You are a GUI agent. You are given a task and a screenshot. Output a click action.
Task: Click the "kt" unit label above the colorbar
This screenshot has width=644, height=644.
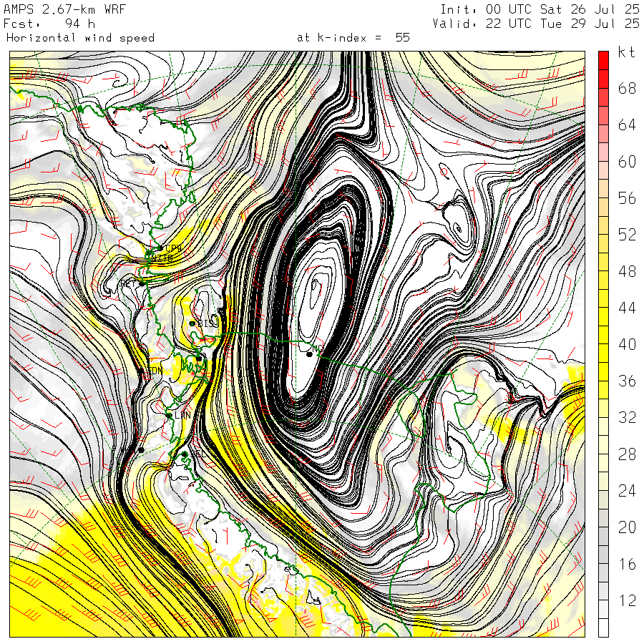(627, 52)
